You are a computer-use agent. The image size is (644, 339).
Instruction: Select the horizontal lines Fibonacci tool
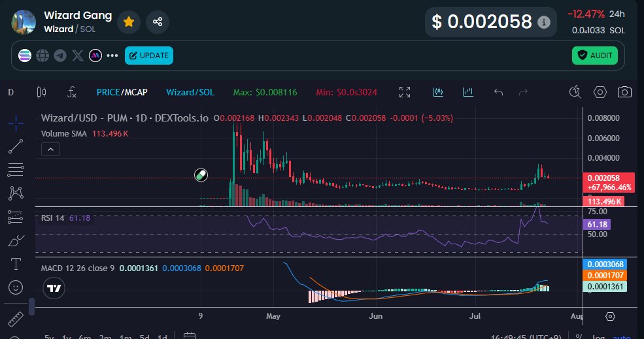coord(16,170)
